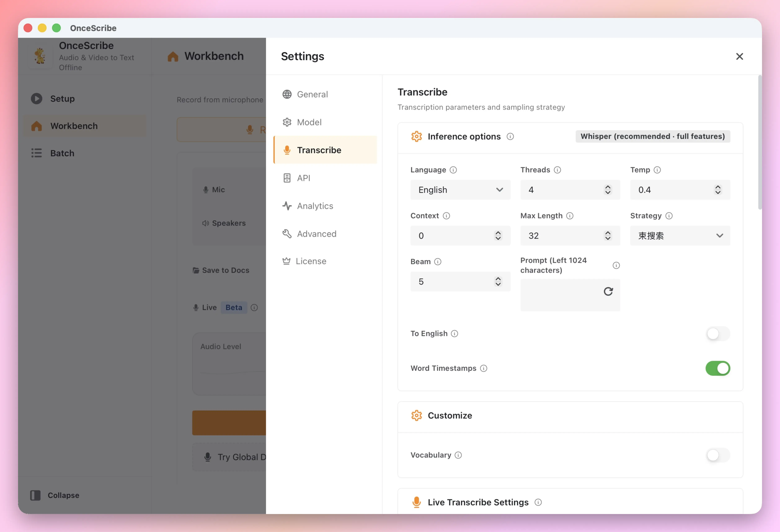This screenshot has width=780, height=532.
Task: Adjust the Max Length stepper arrows
Action: pyautogui.click(x=607, y=236)
